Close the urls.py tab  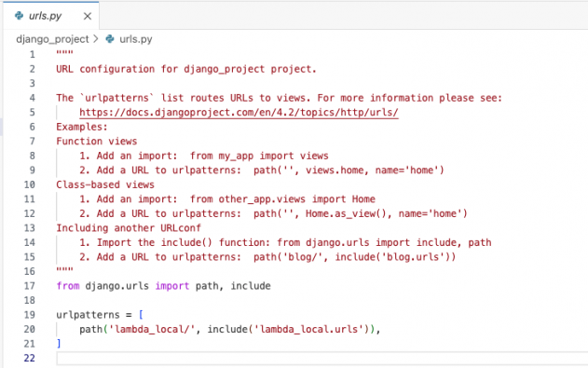tap(88, 16)
